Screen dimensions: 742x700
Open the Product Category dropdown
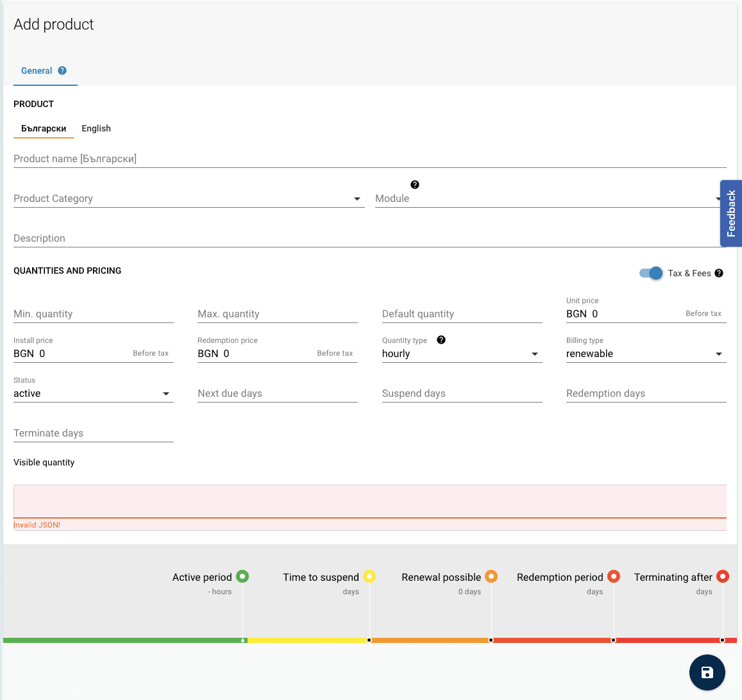point(357,199)
